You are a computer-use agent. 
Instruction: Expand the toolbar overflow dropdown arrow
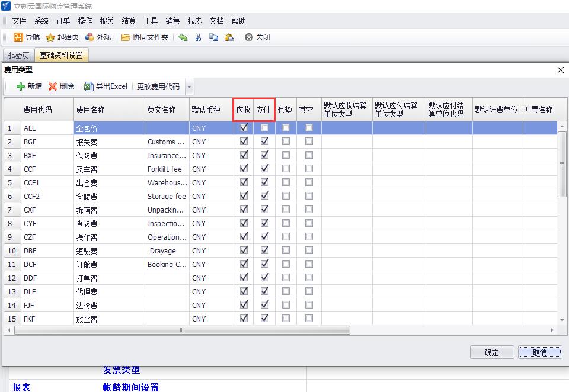click(x=189, y=87)
